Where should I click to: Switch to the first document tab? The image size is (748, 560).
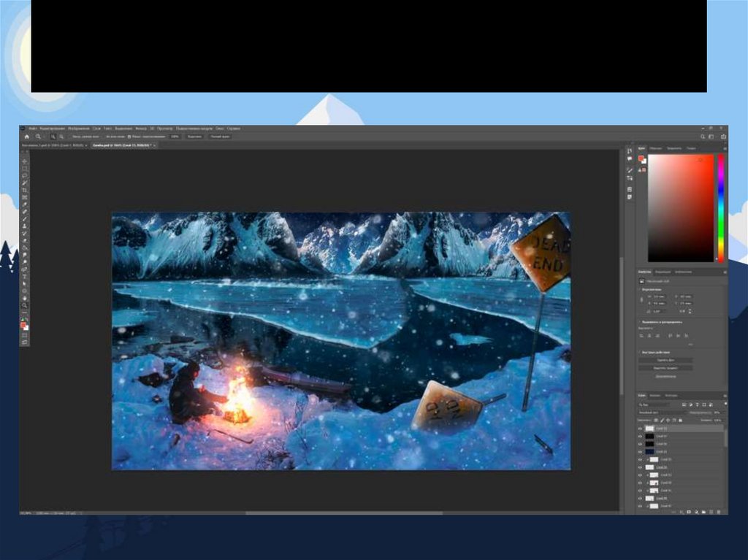[x=55, y=145]
